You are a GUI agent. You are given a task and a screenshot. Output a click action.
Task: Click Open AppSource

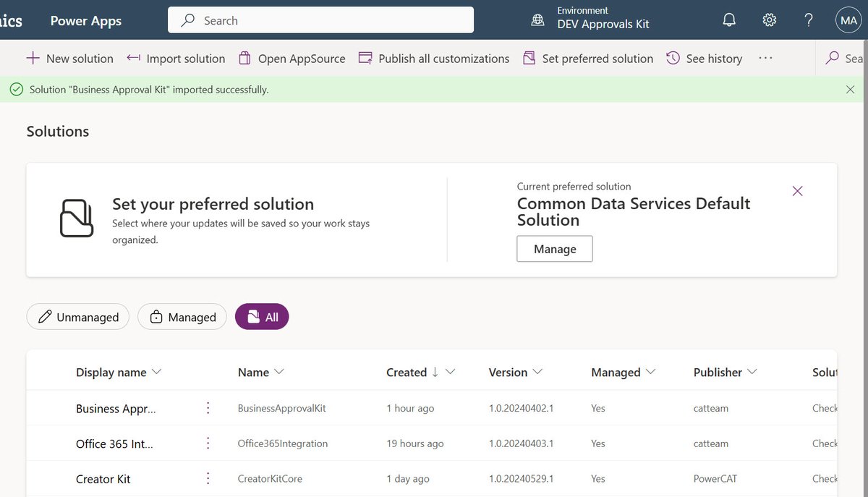click(292, 59)
